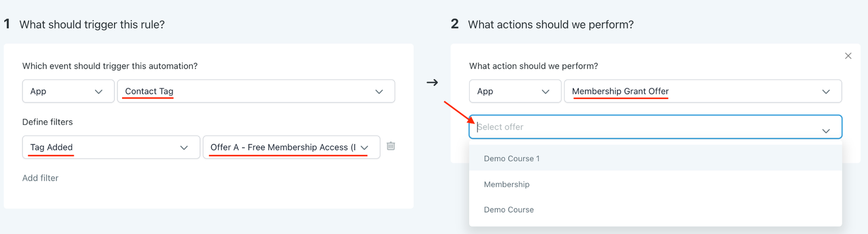868x234 pixels.
Task: Delete the Tag Added filter with trash icon
Action: (x=391, y=146)
